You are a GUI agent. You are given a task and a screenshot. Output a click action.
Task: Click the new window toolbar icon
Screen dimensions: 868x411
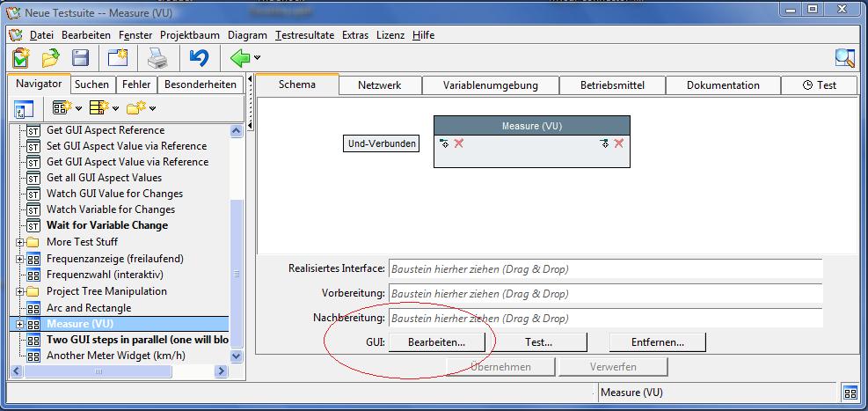(118, 59)
